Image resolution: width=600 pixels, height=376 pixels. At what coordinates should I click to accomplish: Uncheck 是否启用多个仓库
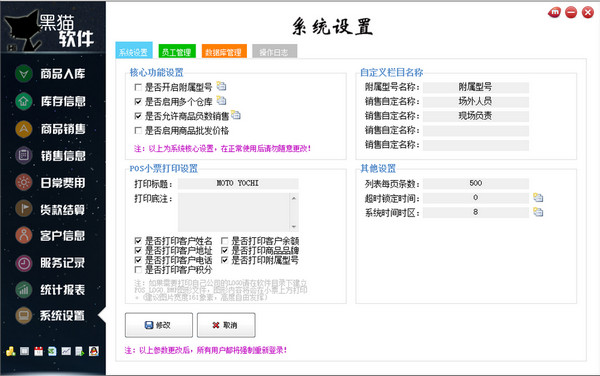pos(138,102)
